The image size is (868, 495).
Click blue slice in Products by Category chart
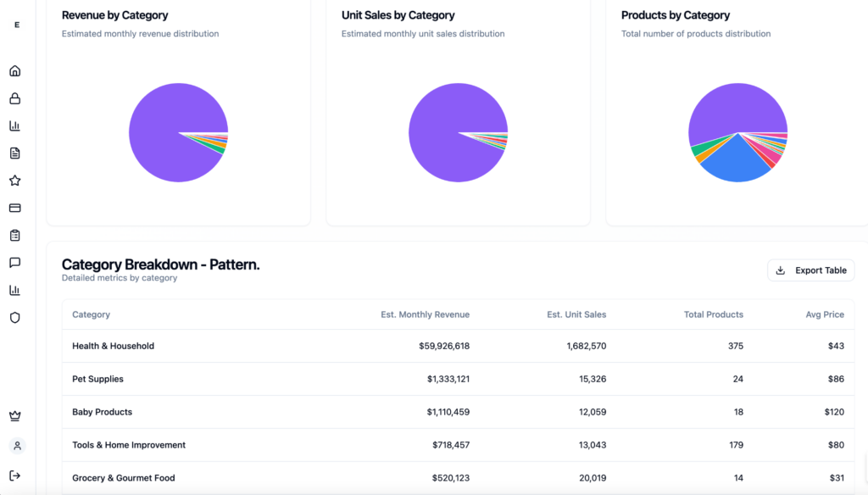click(733, 165)
